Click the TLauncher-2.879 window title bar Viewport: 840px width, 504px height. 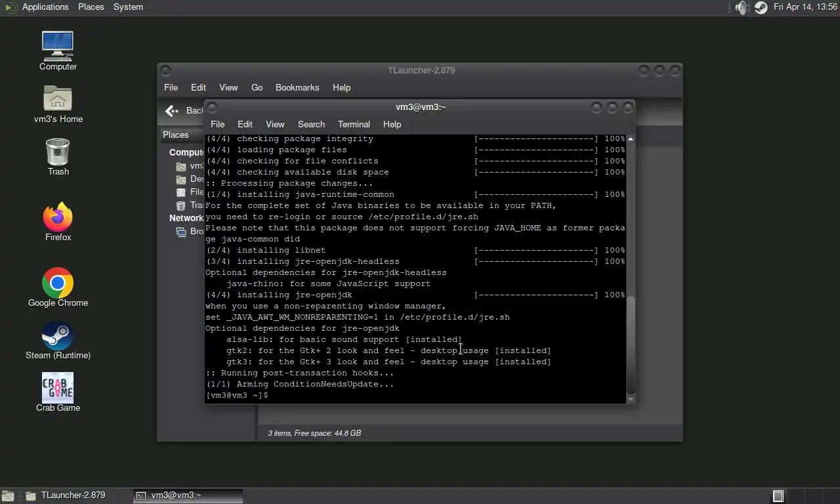click(x=421, y=70)
